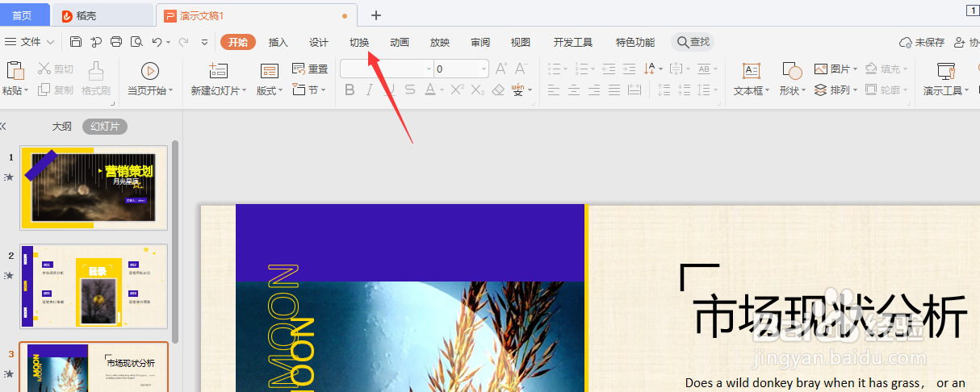Click the Cut (剪切) scissors icon
The image size is (980, 392).
coord(44,69)
